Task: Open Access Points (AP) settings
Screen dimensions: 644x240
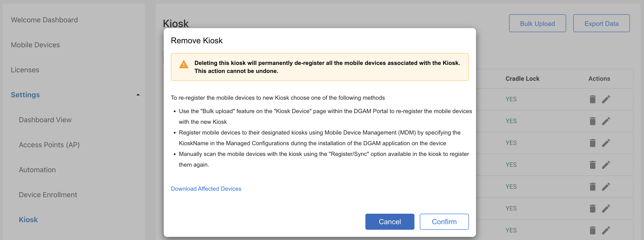Action: click(49, 145)
